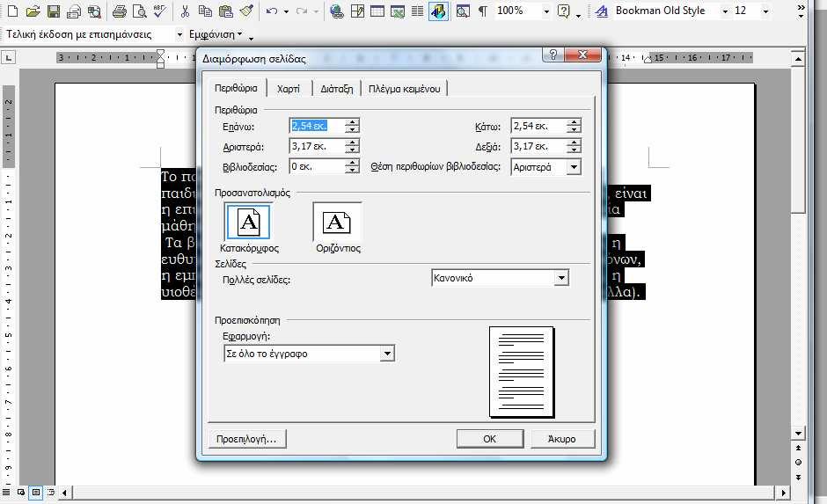Open the Tables and Borders toolbar icon
The width and height of the screenshot is (827, 504).
(357, 11)
